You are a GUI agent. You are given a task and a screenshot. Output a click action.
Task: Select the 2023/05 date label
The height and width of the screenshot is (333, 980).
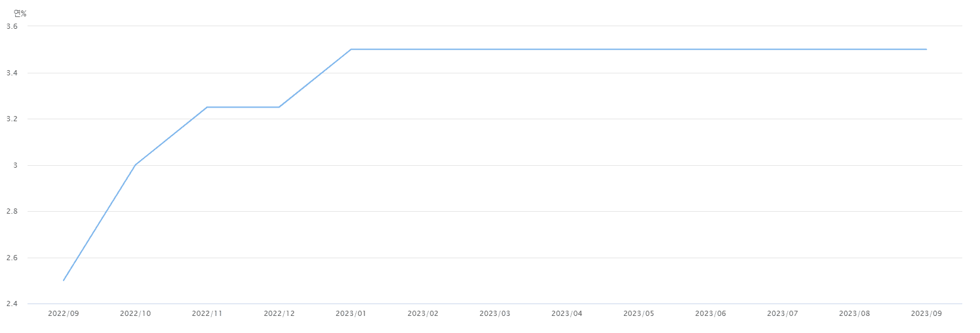click(x=638, y=314)
